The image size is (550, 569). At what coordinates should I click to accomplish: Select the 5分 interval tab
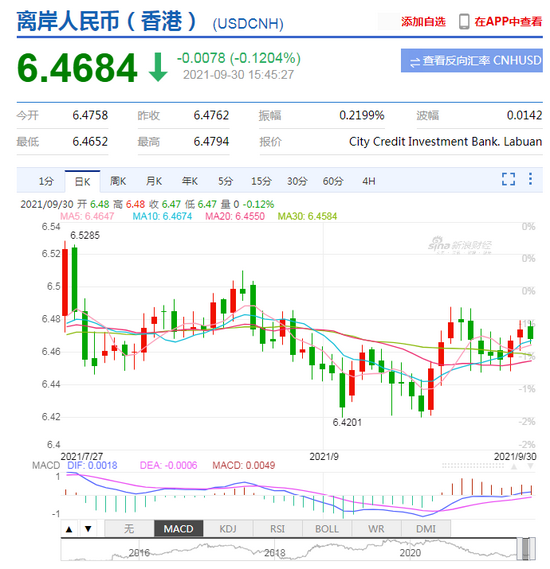pos(225,181)
